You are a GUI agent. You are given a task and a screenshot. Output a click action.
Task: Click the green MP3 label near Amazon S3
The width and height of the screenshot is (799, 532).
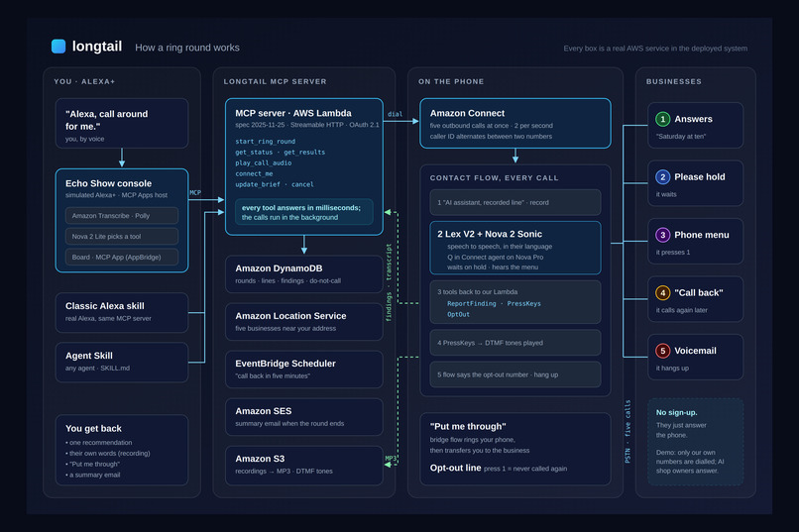click(x=391, y=458)
